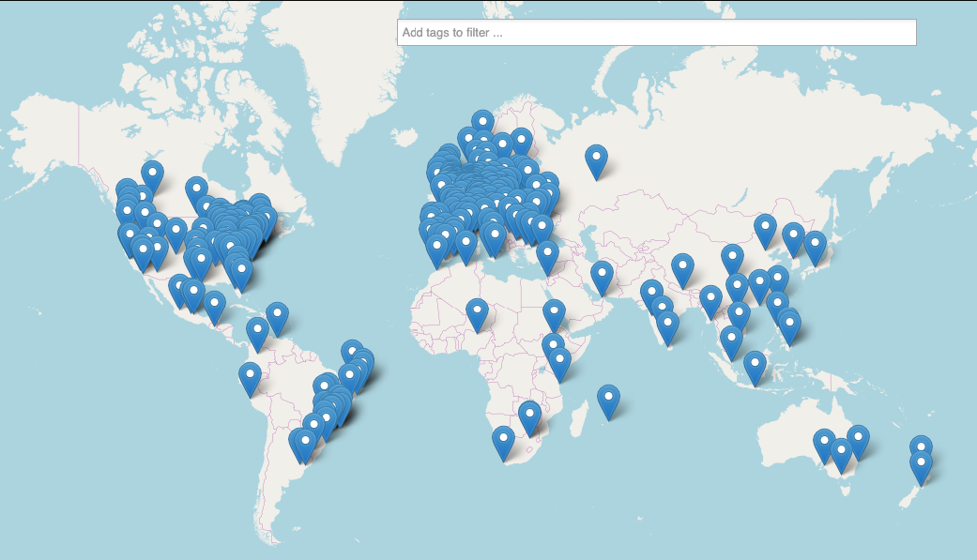The width and height of the screenshot is (977, 560).
Task: Select the marker over Myanmar
Action: (x=711, y=302)
